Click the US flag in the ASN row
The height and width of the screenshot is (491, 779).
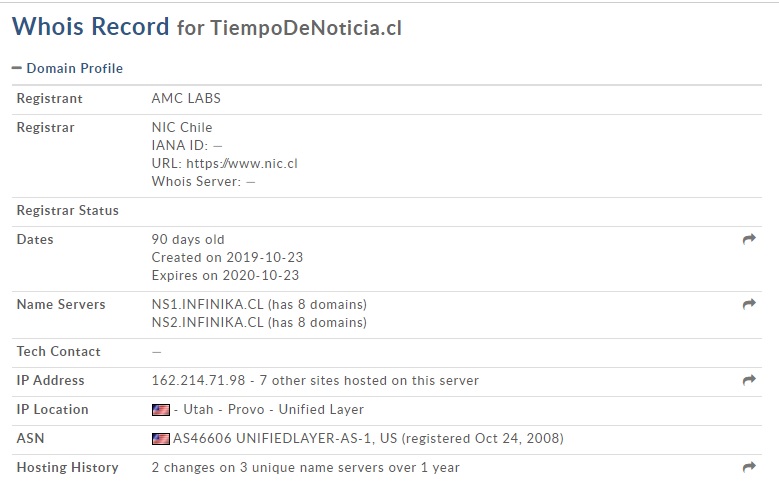pos(160,439)
